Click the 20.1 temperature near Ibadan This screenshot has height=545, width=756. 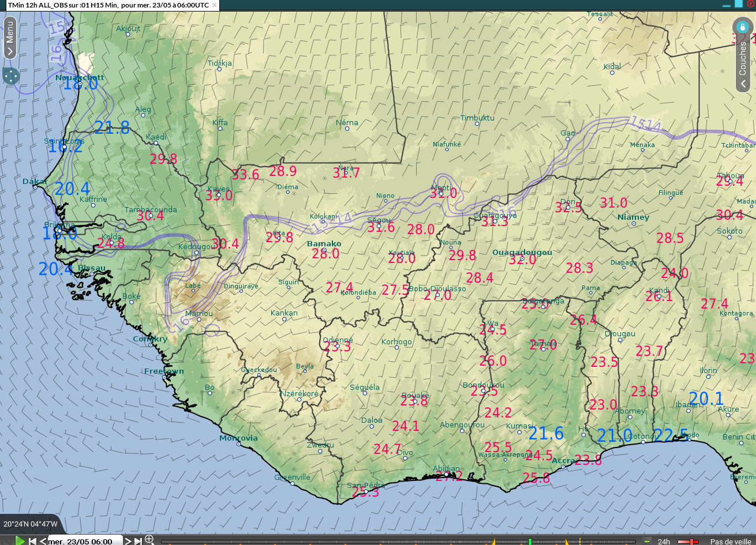click(x=706, y=399)
